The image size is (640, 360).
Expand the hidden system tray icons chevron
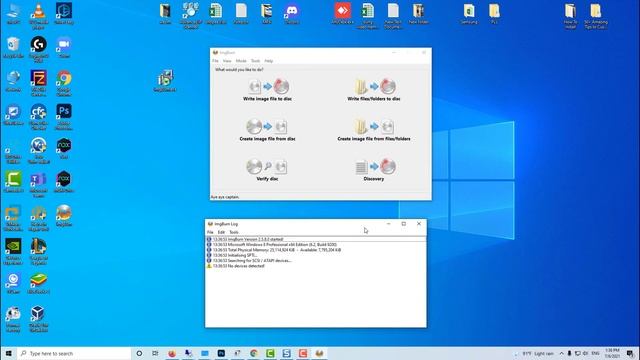click(562, 353)
